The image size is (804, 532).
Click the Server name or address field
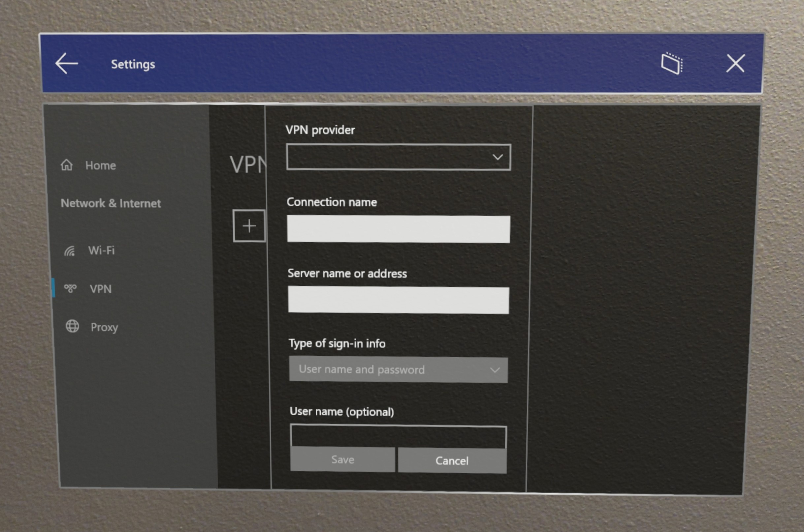399,299
